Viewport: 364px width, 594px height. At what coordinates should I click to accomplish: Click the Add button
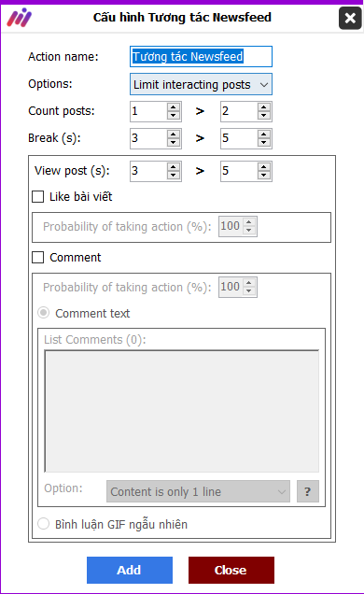pos(130,570)
